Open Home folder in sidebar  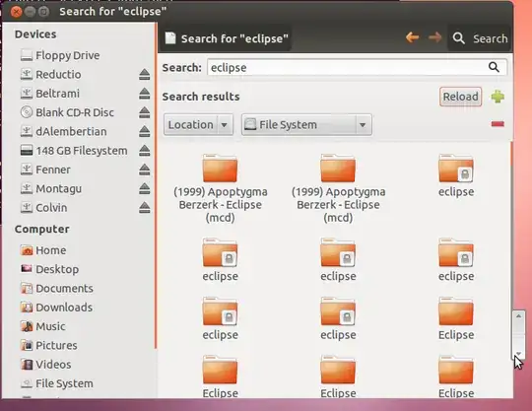point(43,250)
